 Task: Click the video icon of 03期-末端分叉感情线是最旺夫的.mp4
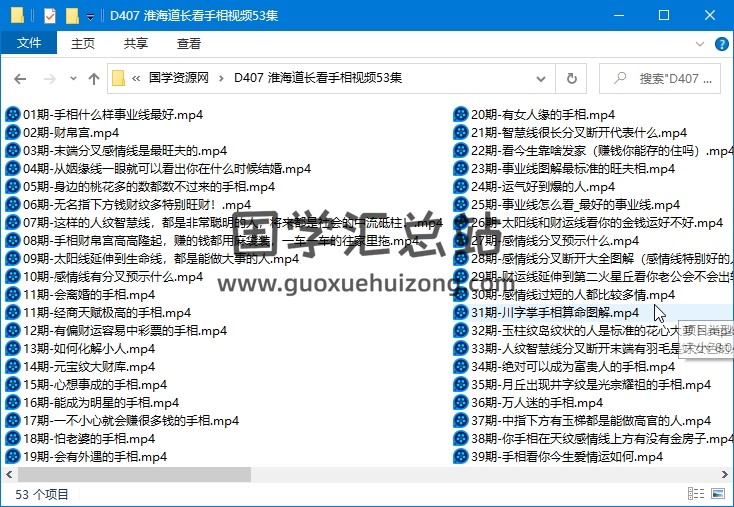[x=13, y=150]
